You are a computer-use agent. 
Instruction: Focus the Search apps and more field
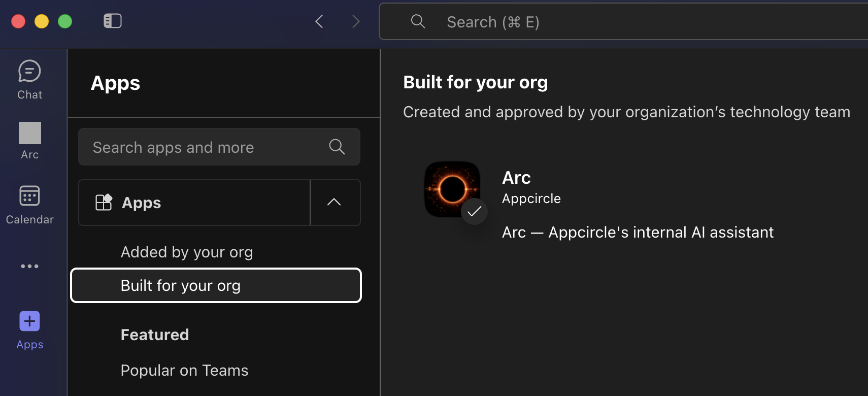[219, 147]
